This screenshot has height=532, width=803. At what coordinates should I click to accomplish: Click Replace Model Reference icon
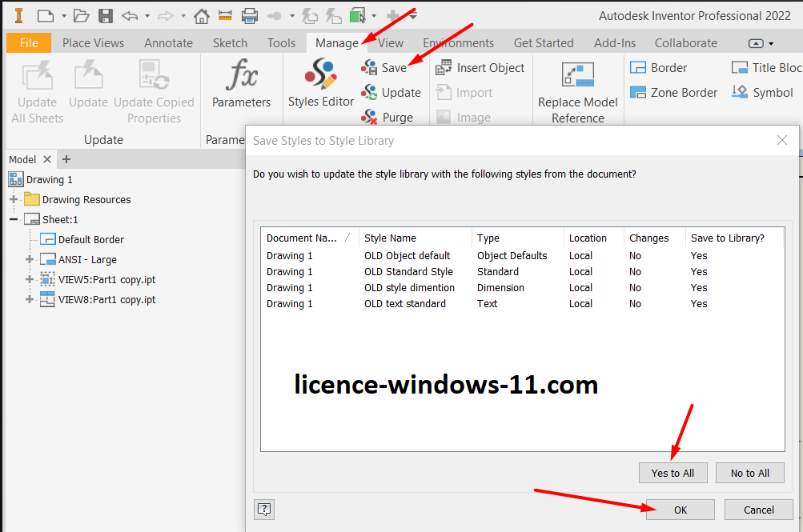tap(577, 76)
